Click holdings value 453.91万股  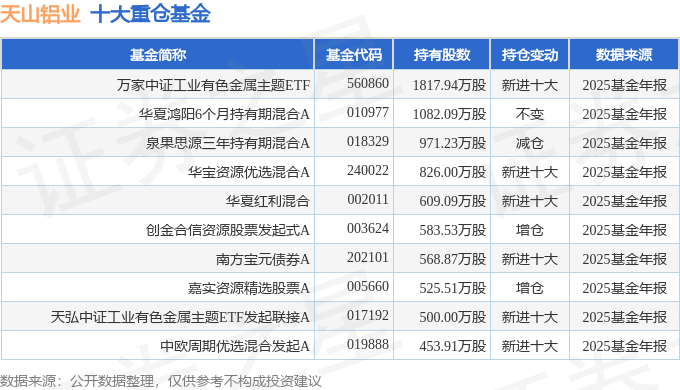coord(452,346)
